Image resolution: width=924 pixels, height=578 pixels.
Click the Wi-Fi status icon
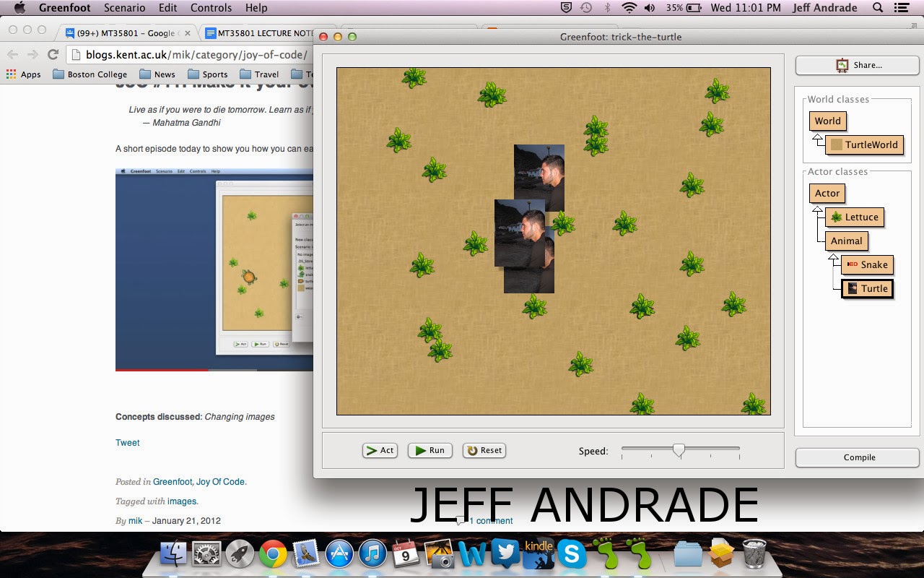point(629,8)
